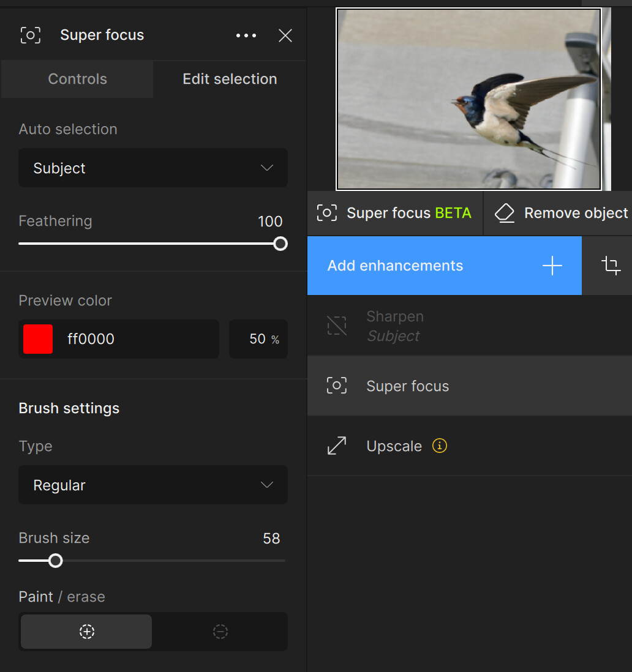The image size is (632, 672).
Task: Open the three-dot more options menu
Action: [x=246, y=35]
